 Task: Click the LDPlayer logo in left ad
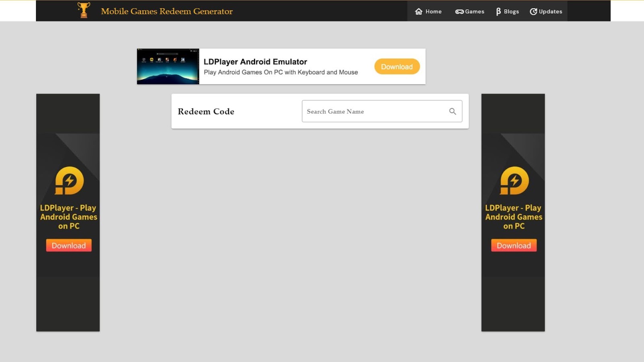tap(69, 181)
